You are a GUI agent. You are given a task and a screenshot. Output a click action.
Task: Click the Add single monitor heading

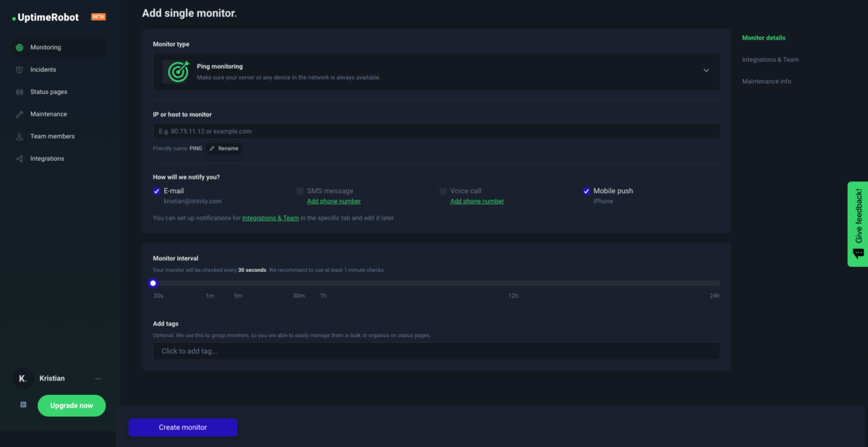[x=190, y=13]
